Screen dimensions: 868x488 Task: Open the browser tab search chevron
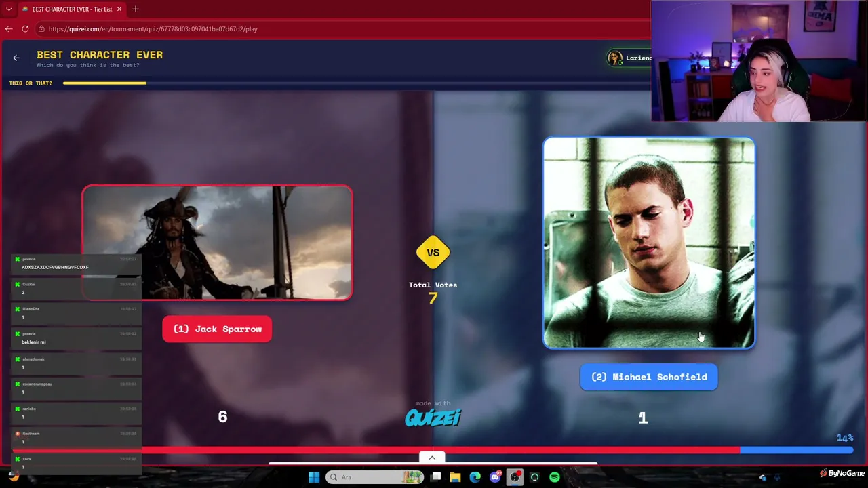coord(9,9)
